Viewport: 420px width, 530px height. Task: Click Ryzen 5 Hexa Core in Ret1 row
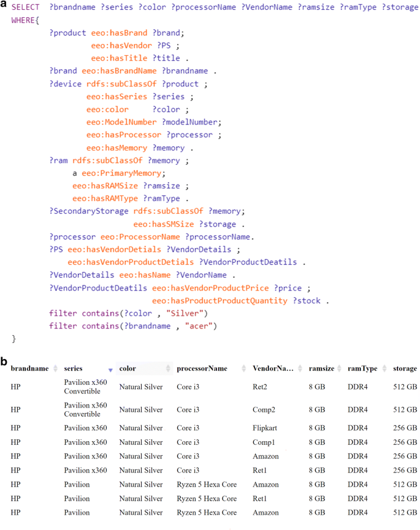tap(207, 499)
